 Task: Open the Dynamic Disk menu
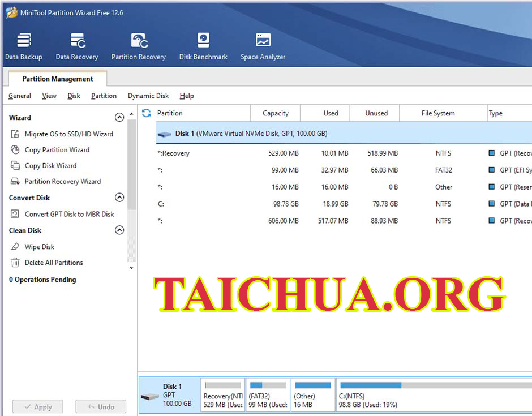point(148,96)
